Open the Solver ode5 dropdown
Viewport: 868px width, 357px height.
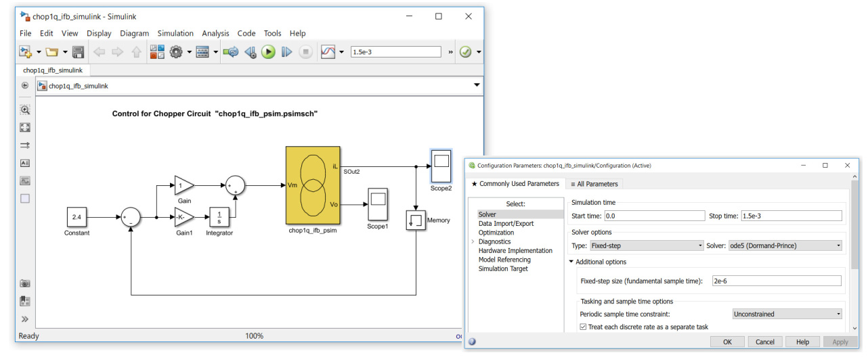(x=785, y=246)
